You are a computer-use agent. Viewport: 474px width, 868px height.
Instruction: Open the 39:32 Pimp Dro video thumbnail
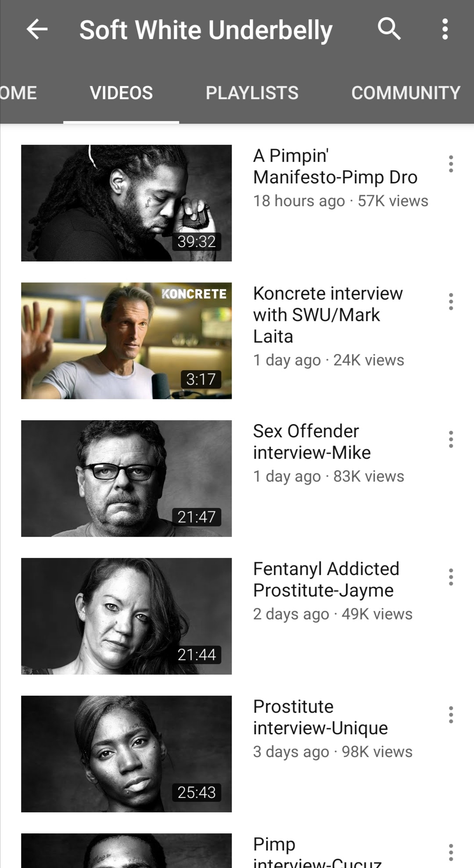(x=126, y=203)
